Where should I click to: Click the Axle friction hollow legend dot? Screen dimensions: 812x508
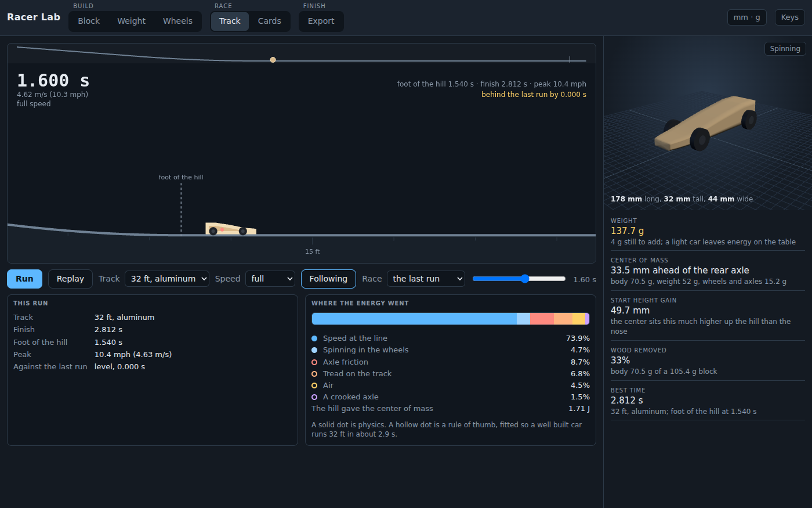(x=314, y=362)
